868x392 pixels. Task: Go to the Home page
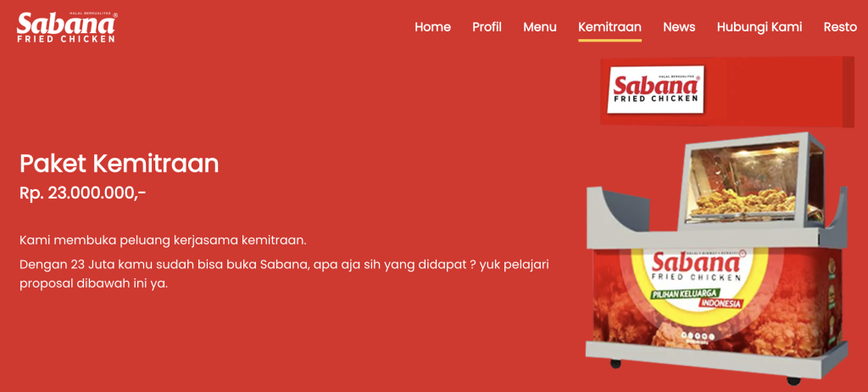click(433, 27)
